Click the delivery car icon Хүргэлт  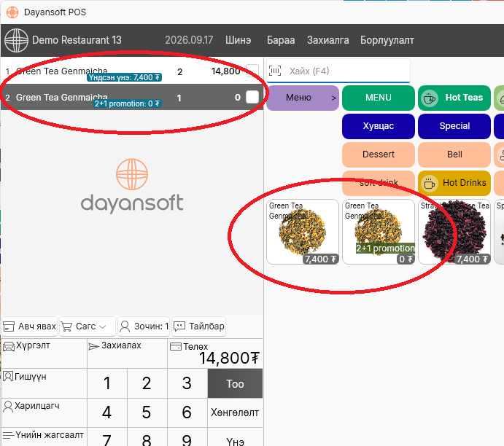(9, 346)
